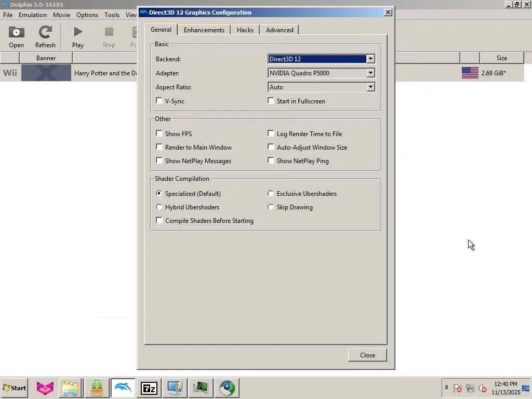The height and width of the screenshot is (399, 532).
Task: Enable Render to Main Window
Action: [159, 147]
